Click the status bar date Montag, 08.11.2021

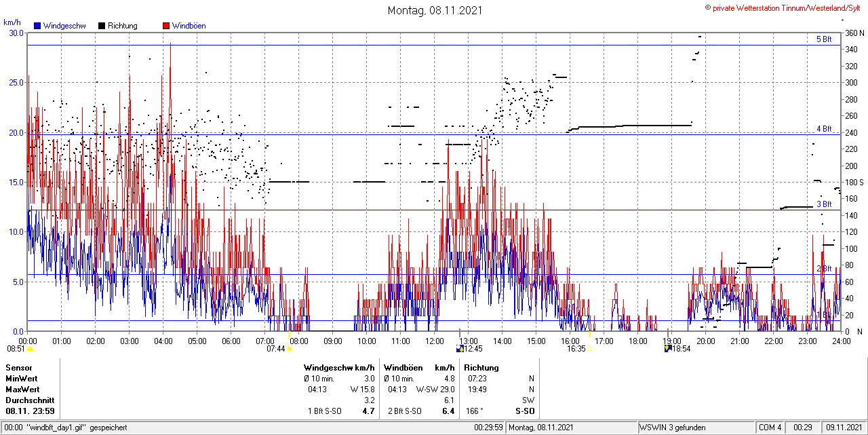(x=541, y=428)
